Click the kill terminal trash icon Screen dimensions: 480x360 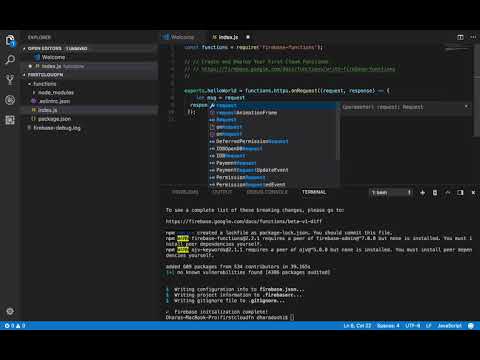coord(435,192)
